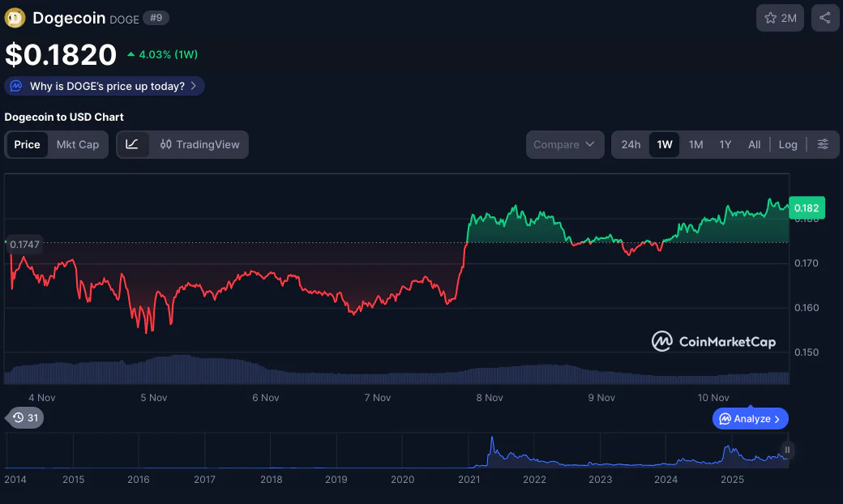The width and height of the screenshot is (843, 504).
Task: Switch chart to Mkt Cap view
Action: tap(78, 144)
